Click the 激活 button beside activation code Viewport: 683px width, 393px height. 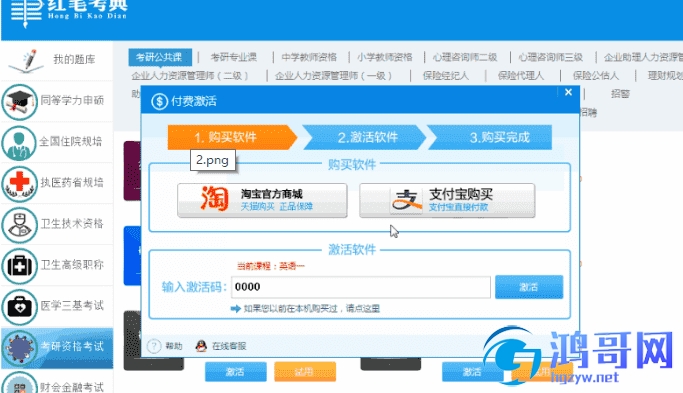tap(529, 287)
